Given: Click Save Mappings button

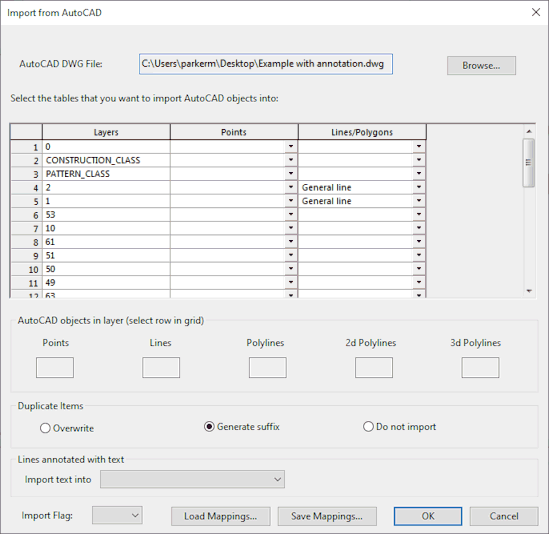Looking at the screenshot, I should (327, 516).
